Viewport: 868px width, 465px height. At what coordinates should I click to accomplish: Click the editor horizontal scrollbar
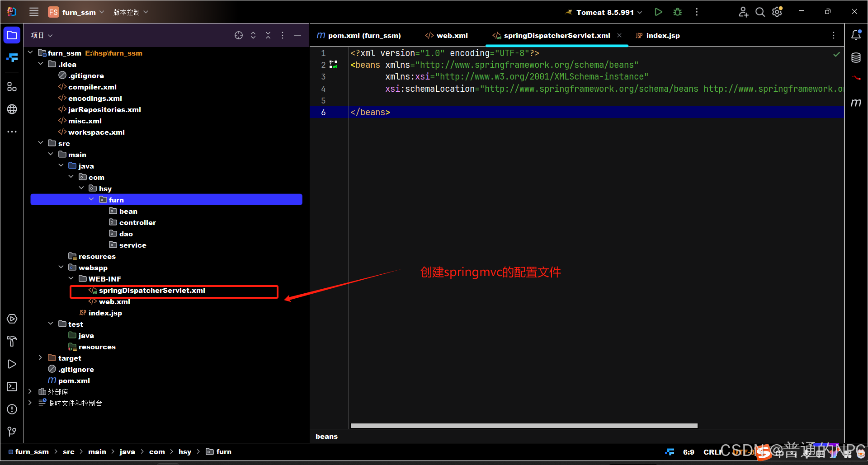(524, 426)
